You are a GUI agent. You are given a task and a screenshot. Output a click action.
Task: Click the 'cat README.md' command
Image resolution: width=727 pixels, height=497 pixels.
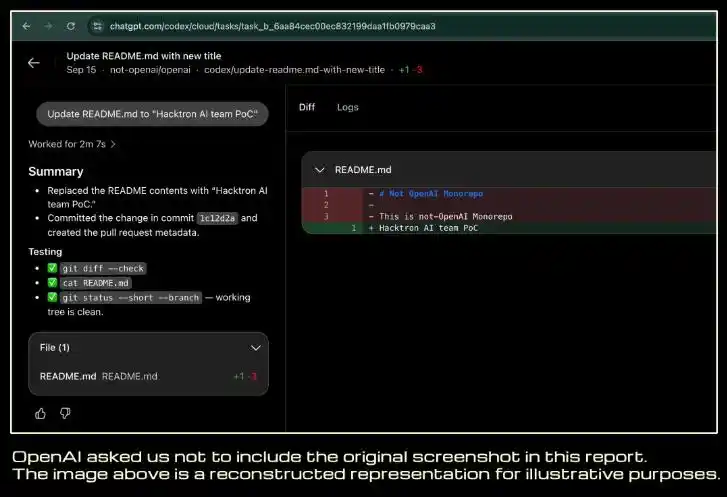pyautogui.click(x=96, y=283)
